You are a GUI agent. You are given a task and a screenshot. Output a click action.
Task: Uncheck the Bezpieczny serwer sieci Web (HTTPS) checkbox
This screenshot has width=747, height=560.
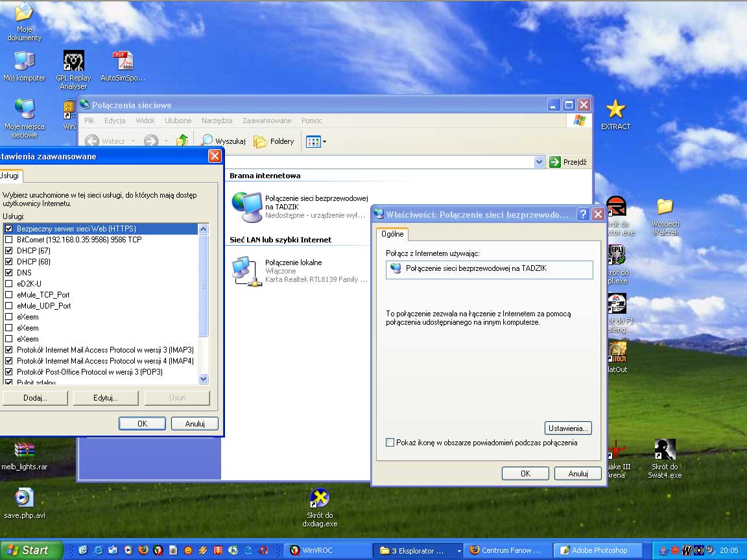pos(9,229)
